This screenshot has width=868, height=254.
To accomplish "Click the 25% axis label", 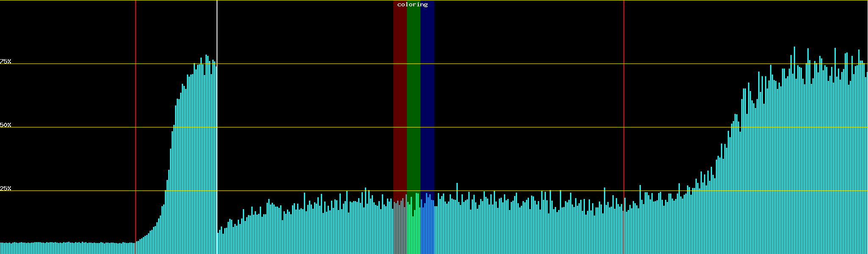I will tap(6, 188).
